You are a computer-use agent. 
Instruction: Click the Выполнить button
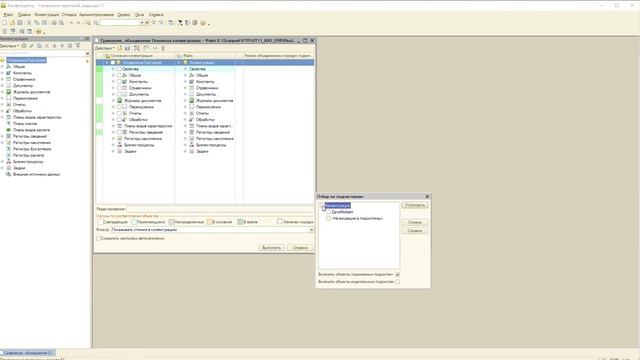click(271, 248)
